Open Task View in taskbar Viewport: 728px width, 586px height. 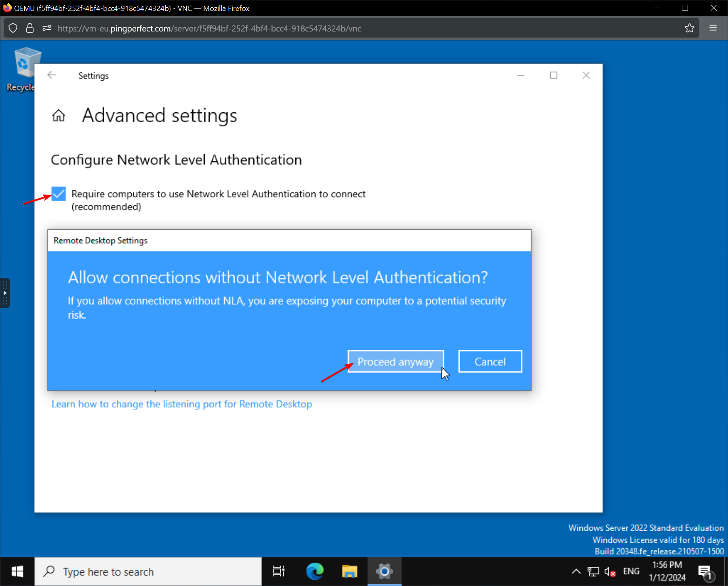pyautogui.click(x=278, y=571)
